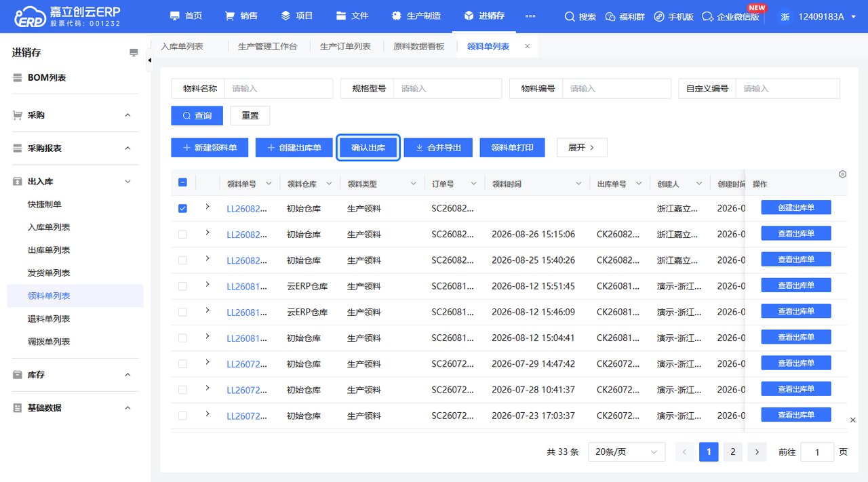Screen dimensions: 868x482
Task: Open 领料类型 column filter dropdown
Action: (x=414, y=184)
